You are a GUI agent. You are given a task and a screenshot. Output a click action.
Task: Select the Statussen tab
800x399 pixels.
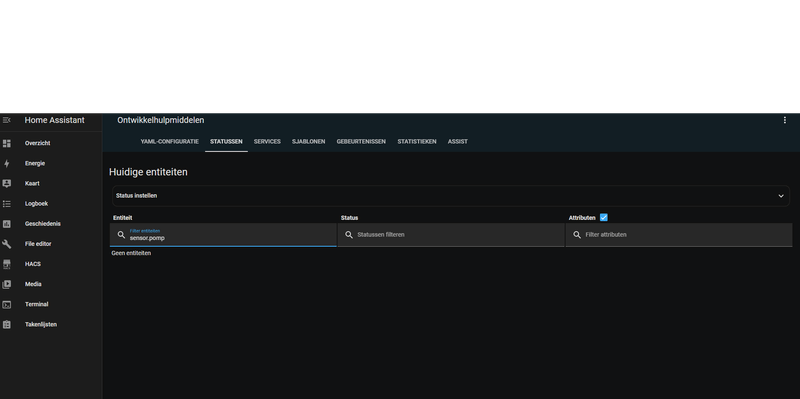[x=226, y=142]
